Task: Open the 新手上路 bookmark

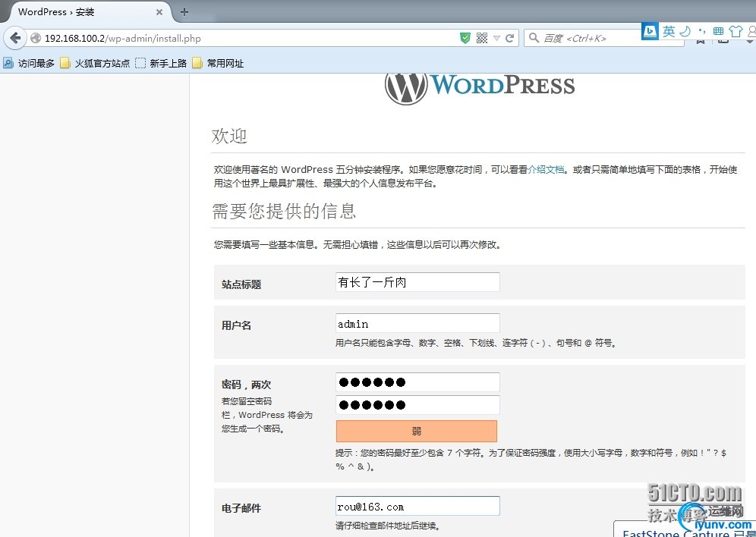Action: [161, 63]
